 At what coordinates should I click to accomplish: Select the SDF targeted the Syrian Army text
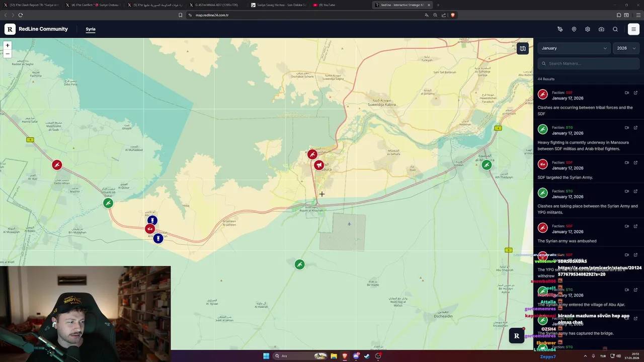[565, 177]
